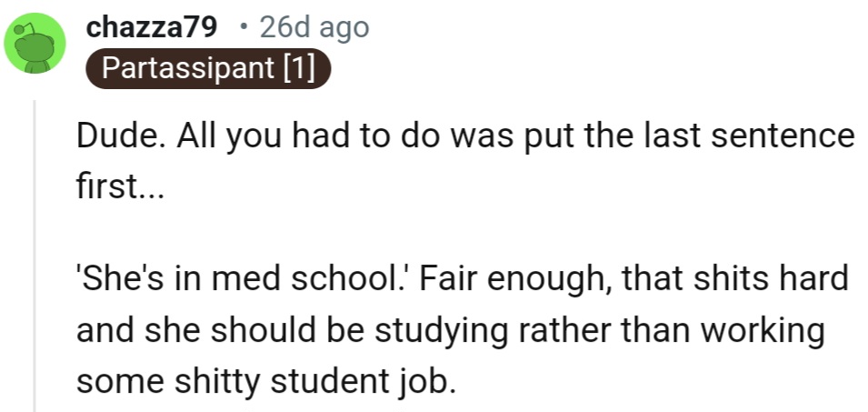Click the final line "some shitty student job."
The height and width of the screenshot is (412, 868).
pyautogui.click(x=264, y=379)
